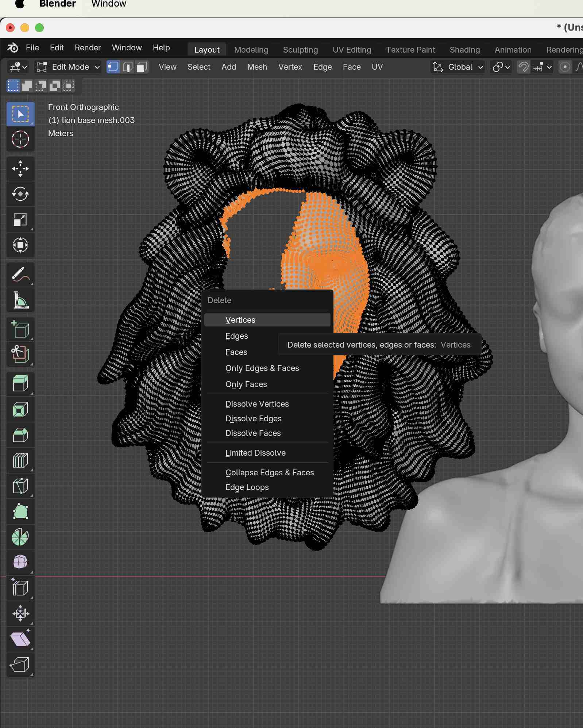Select the scissors cube tool icon
This screenshot has height=728, width=583.
pyautogui.click(x=20, y=355)
